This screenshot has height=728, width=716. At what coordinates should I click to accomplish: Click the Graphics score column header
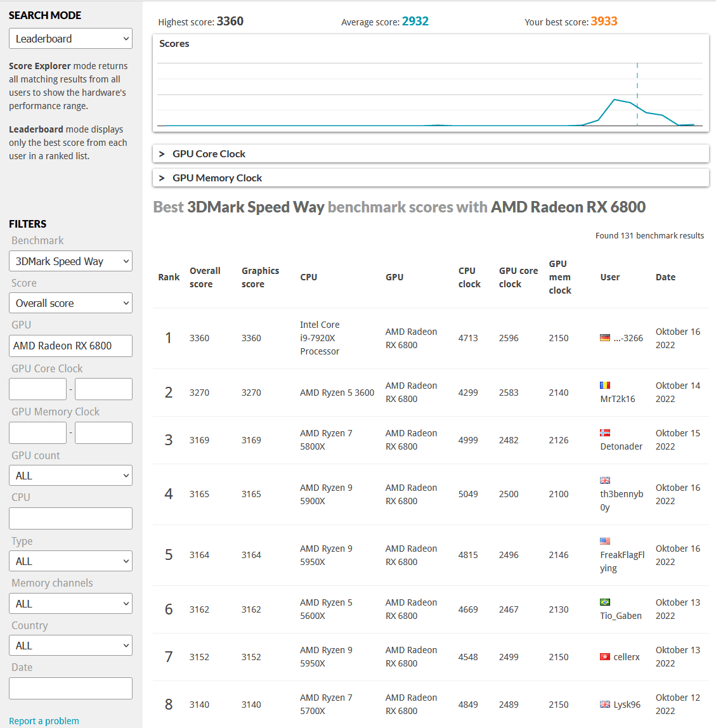click(260, 277)
